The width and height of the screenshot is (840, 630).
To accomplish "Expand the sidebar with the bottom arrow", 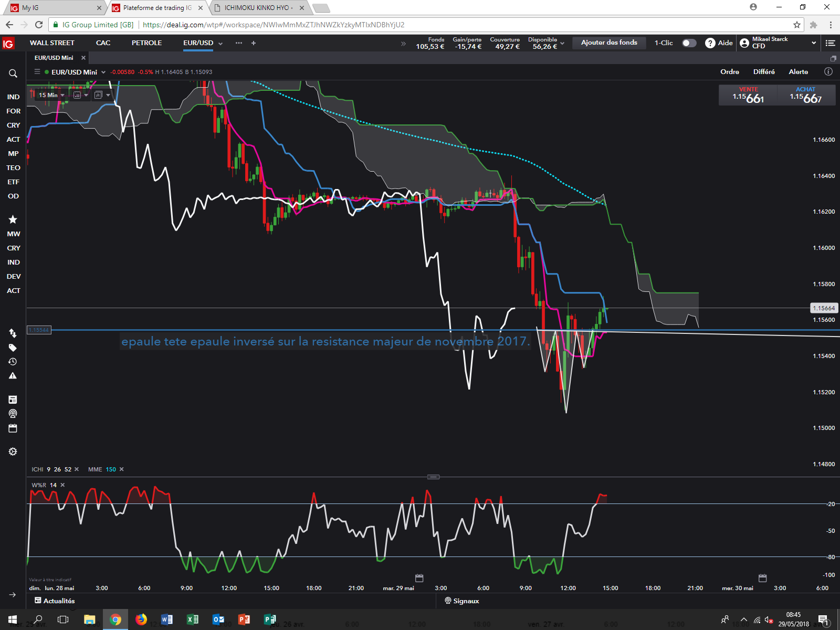I will [13, 595].
